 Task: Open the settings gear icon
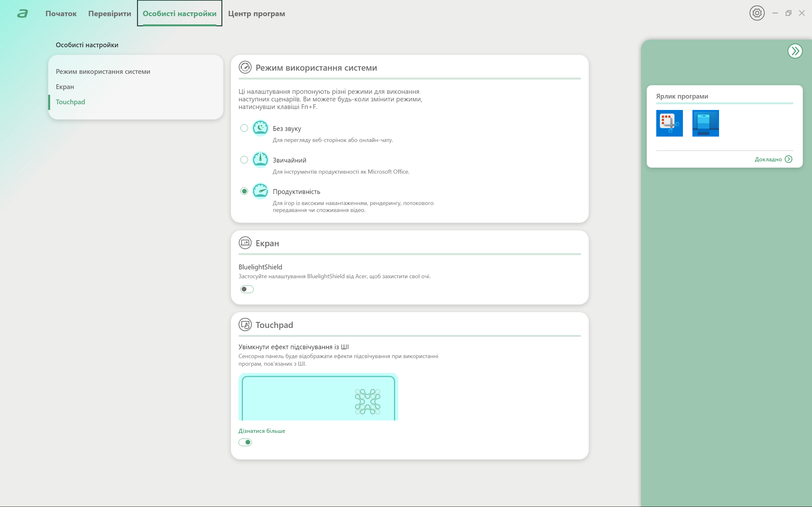tap(756, 13)
